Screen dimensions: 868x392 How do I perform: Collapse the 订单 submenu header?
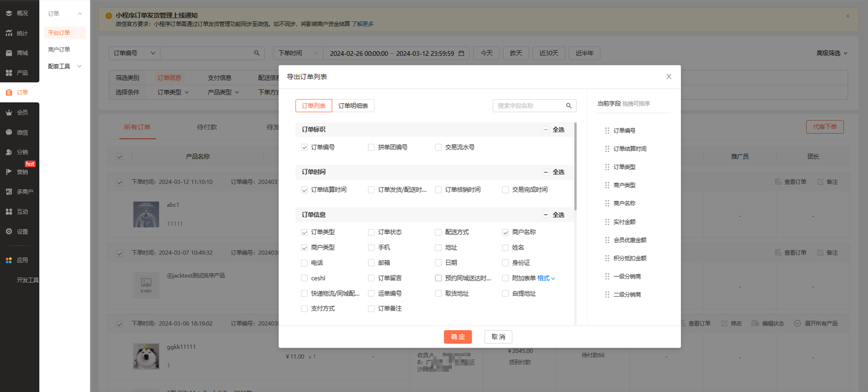pos(65,13)
